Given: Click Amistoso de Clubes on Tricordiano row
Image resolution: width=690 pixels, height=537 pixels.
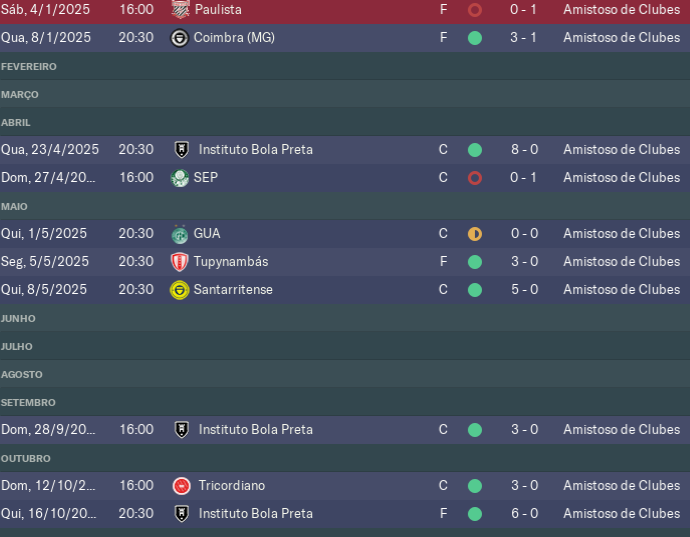Looking at the screenshot, I should click(x=621, y=486).
